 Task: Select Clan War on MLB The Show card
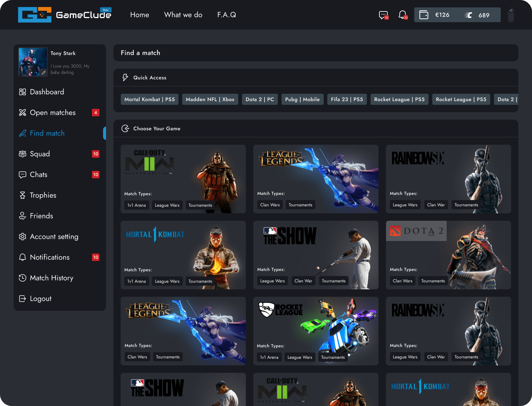pyautogui.click(x=303, y=281)
